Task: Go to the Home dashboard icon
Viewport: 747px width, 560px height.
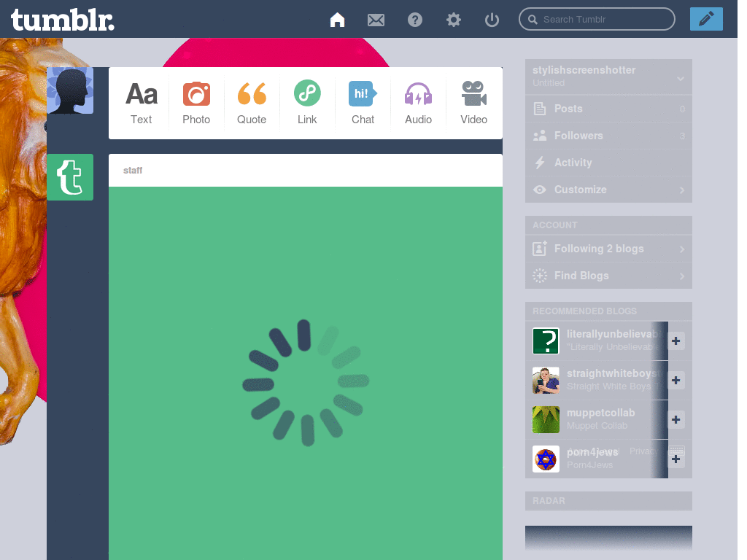Action: 337,20
